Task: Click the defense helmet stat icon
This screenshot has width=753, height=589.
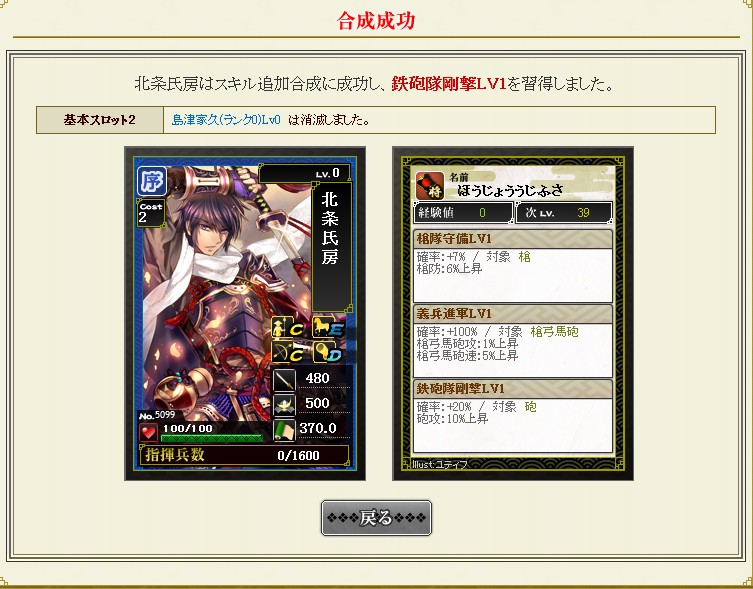Action: point(284,405)
